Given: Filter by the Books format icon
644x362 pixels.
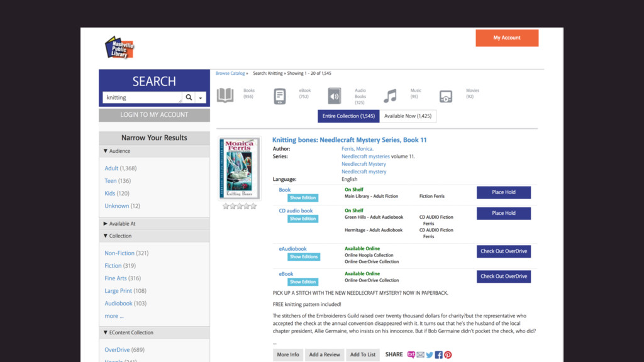Looking at the screenshot, I should (x=225, y=96).
